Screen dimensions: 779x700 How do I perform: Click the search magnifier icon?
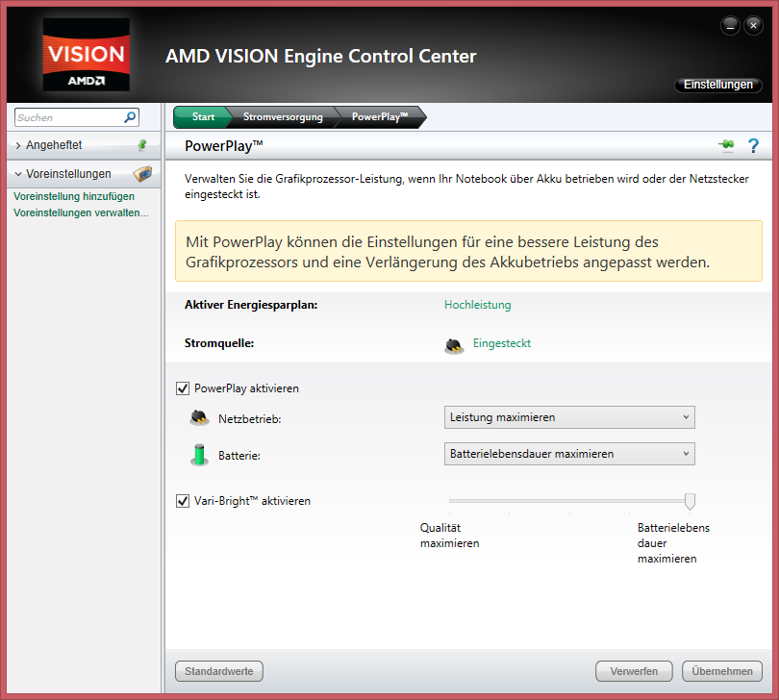(x=130, y=117)
